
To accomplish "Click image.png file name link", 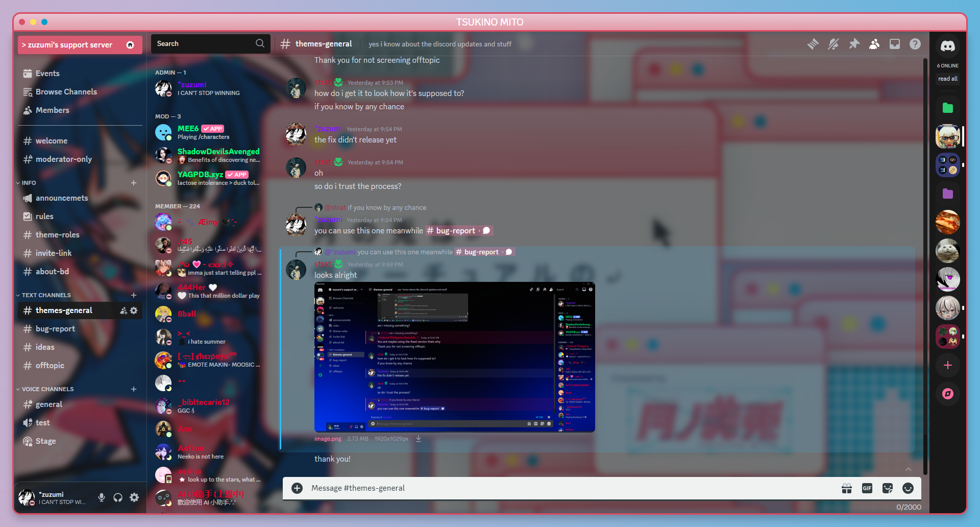I will point(328,439).
